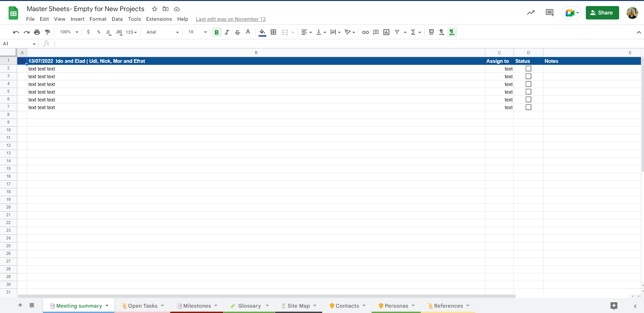Click the right-to-left cell direction icon
This screenshot has width=644, height=313.
click(x=452, y=32)
